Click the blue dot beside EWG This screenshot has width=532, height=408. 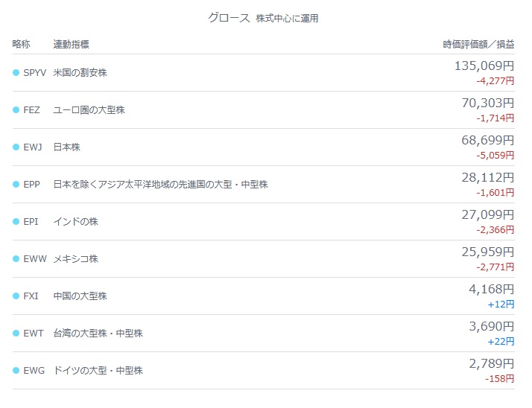16,370
